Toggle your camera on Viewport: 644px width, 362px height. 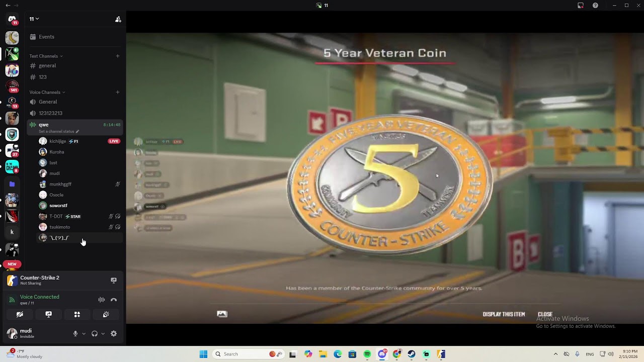[x=20, y=314]
